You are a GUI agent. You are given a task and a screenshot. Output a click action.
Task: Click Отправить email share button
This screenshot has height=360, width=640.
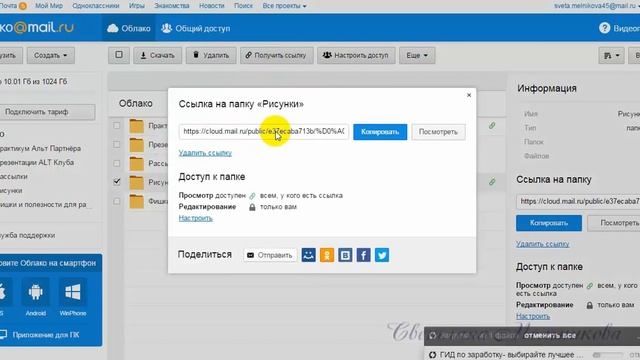(x=270, y=255)
